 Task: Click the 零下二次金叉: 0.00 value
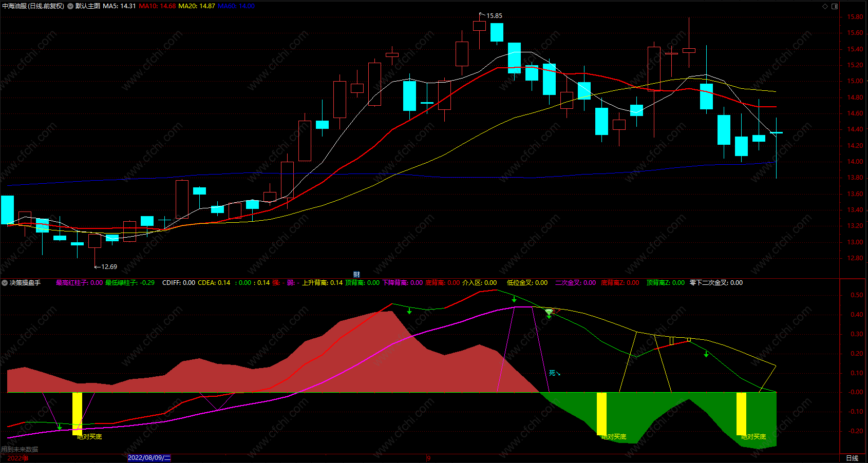pos(716,283)
